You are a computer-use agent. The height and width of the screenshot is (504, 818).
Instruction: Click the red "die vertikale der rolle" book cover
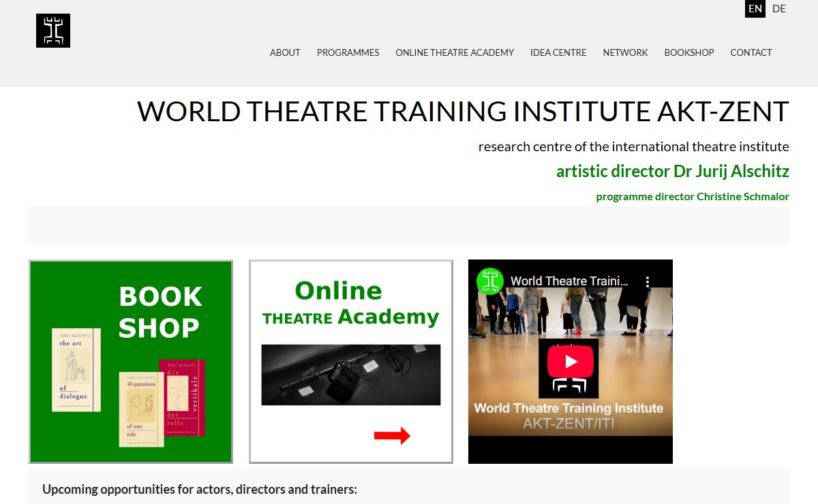coord(182,398)
